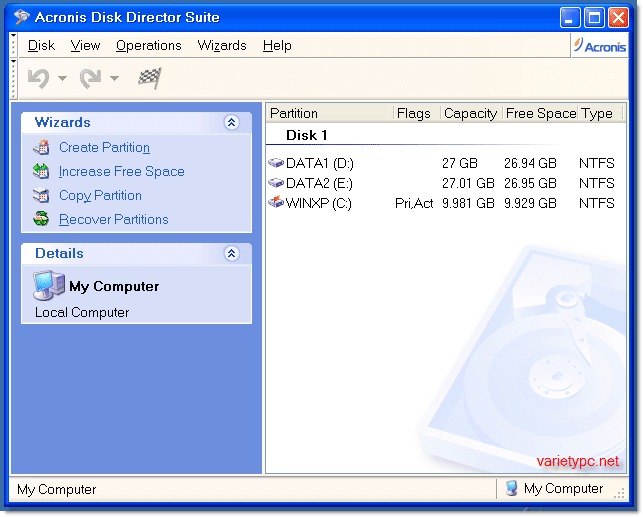643x517 pixels.
Task: Open the Help menu
Action: (277, 46)
